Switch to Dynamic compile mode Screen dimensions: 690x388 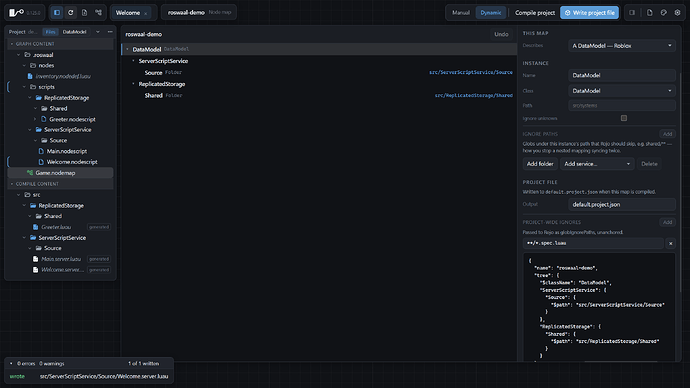click(x=491, y=13)
